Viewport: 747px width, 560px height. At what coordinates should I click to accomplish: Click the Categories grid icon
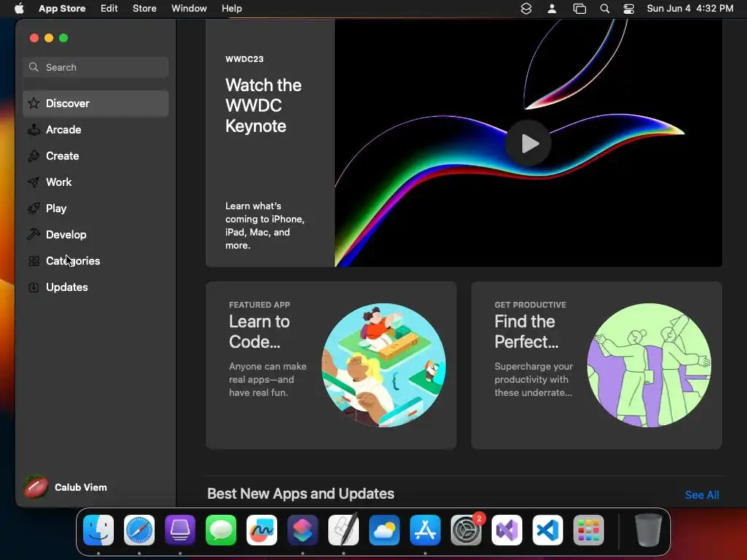pos(34,261)
